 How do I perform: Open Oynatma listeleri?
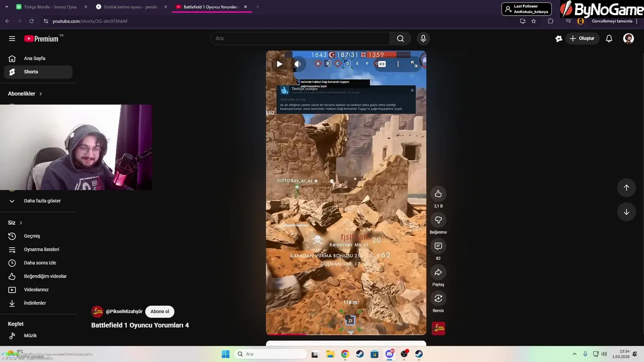38,249
